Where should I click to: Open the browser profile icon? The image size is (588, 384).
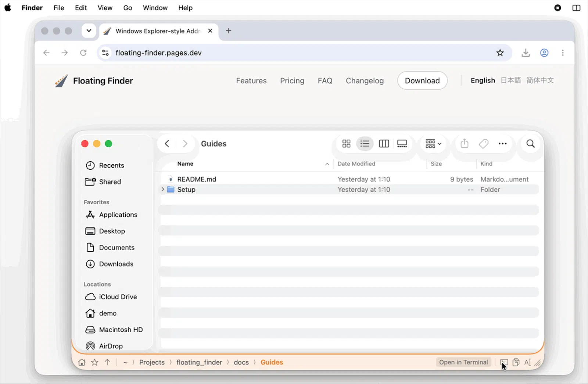coord(544,53)
